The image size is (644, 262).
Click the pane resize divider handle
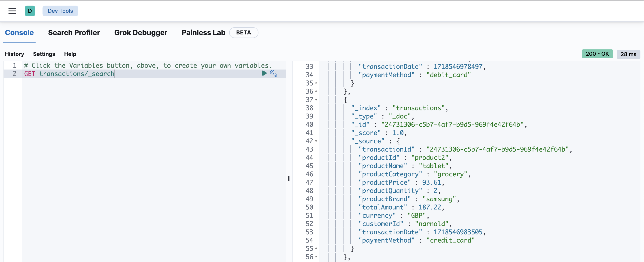click(289, 179)
